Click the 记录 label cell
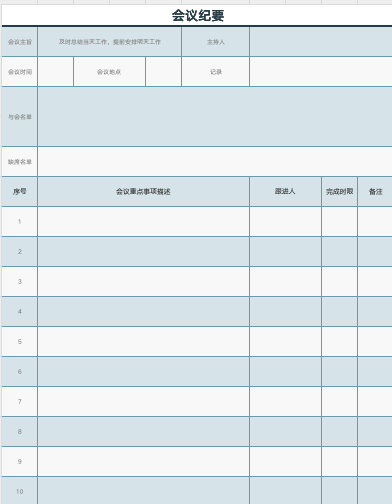The width and height of the screenshot is (392, 504). point(216,72)
